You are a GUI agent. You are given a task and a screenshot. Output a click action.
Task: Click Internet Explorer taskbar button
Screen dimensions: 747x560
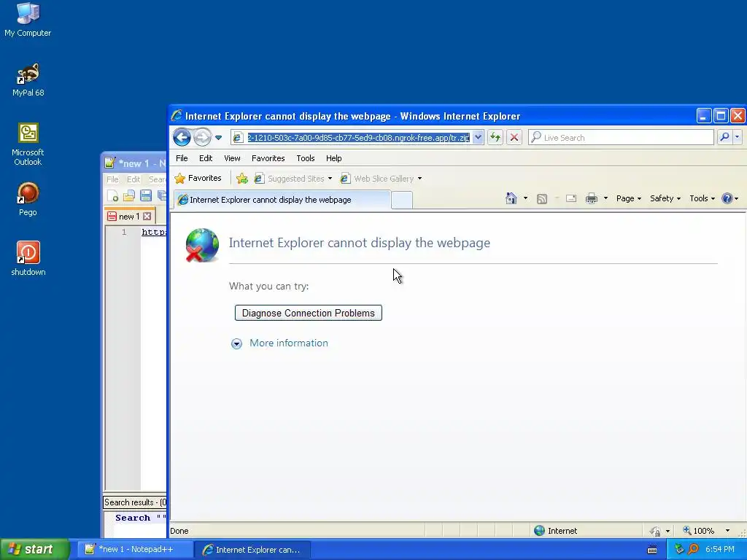click(252, 550)
